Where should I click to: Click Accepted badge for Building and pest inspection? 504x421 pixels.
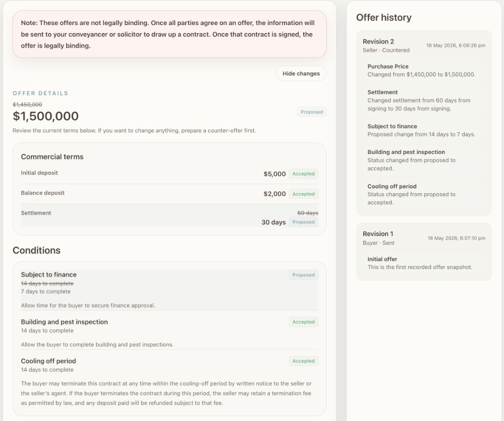(303, 322)
